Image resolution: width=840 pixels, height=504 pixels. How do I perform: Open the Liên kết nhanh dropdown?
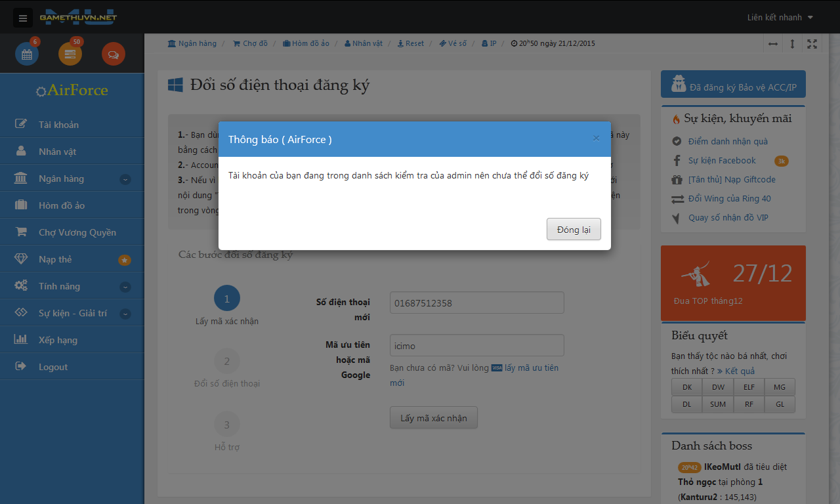[780, 18]
